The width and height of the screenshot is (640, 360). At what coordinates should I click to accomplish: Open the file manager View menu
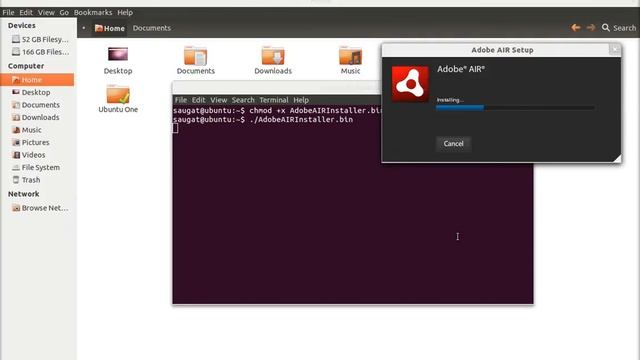pos(46,12)
